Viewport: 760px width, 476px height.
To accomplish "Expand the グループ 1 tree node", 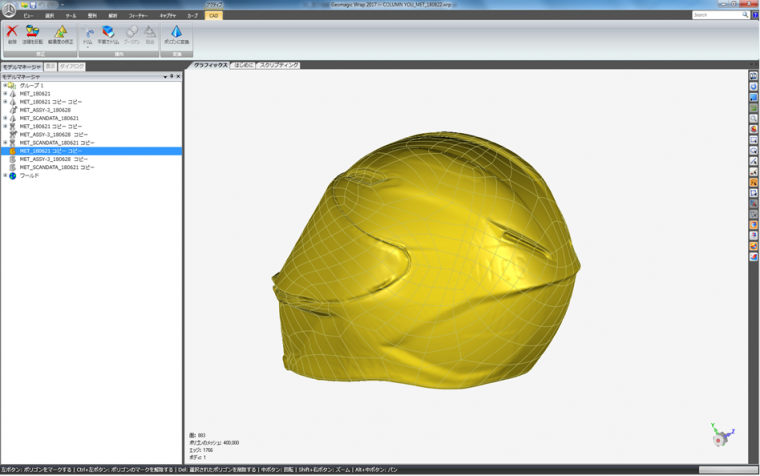I will [5, 86].
